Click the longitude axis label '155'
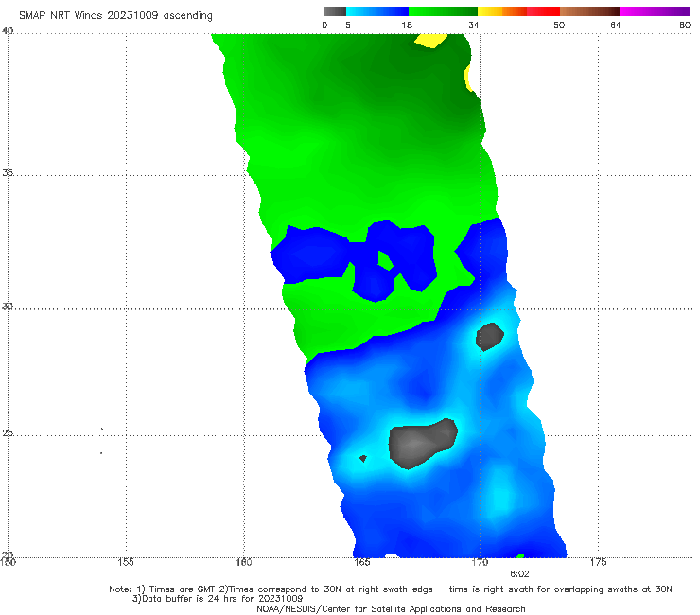The width and height of the screenshot is (700, 615). coord(126,562)
